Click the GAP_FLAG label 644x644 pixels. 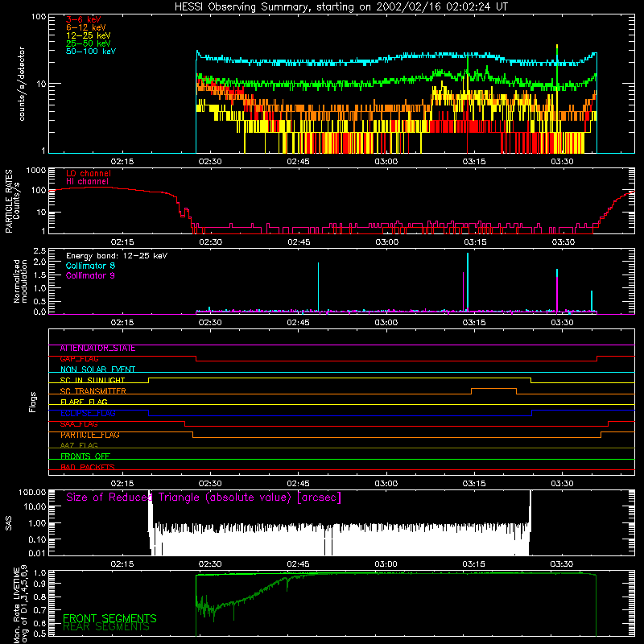pyautogui.click(x=79, y=359)
